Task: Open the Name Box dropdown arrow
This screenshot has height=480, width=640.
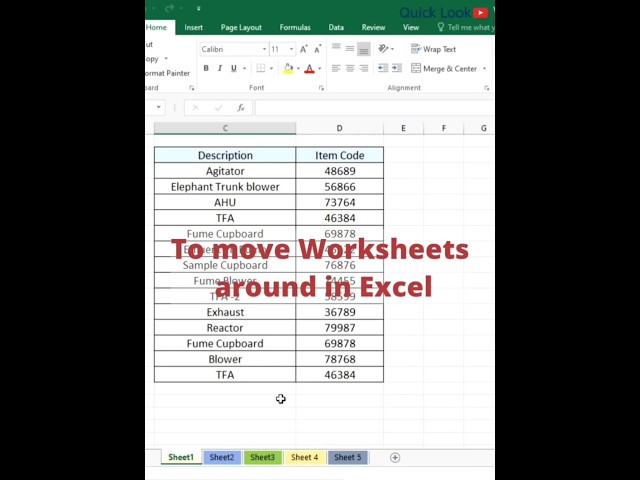Action: 158,107
